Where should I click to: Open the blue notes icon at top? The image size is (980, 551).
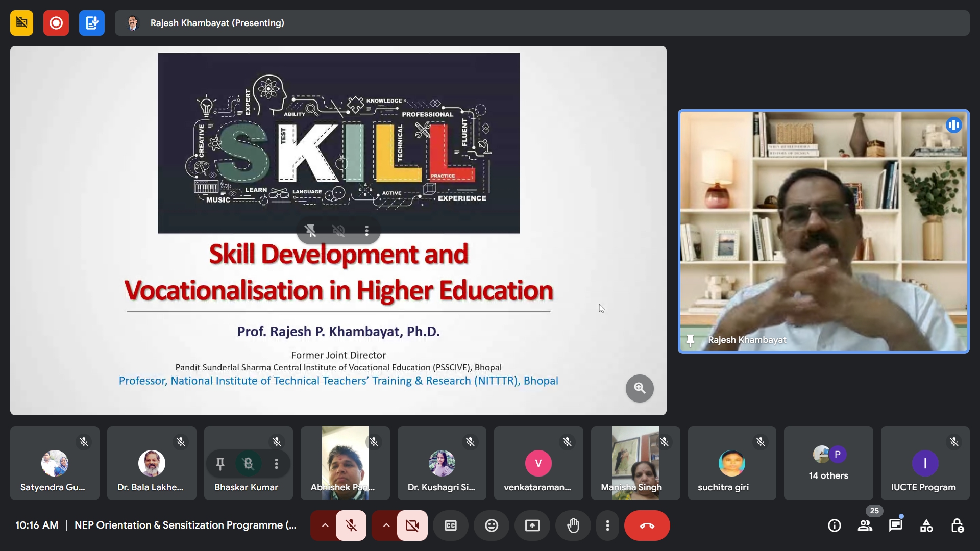click(92, 23)
